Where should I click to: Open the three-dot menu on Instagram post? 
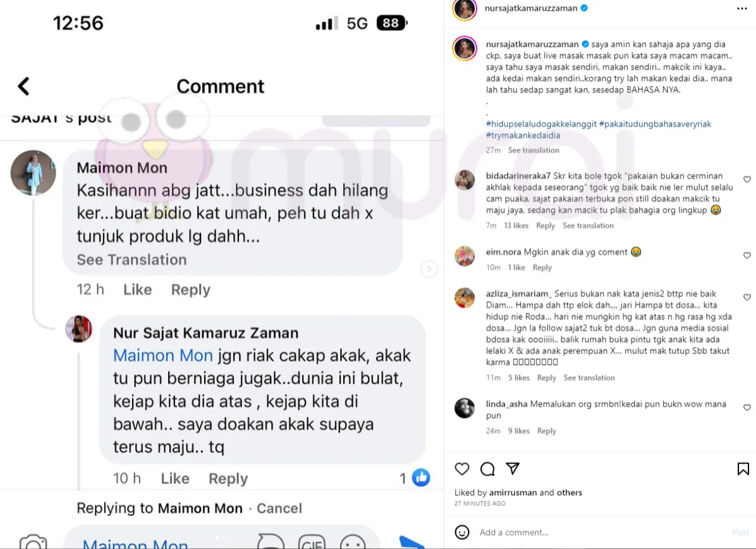741,9
